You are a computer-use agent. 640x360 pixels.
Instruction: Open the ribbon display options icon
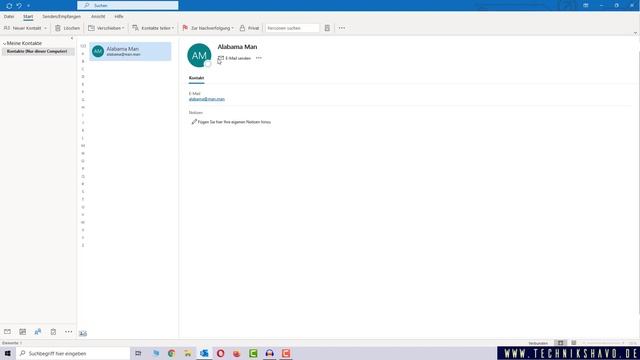[586, 5]
